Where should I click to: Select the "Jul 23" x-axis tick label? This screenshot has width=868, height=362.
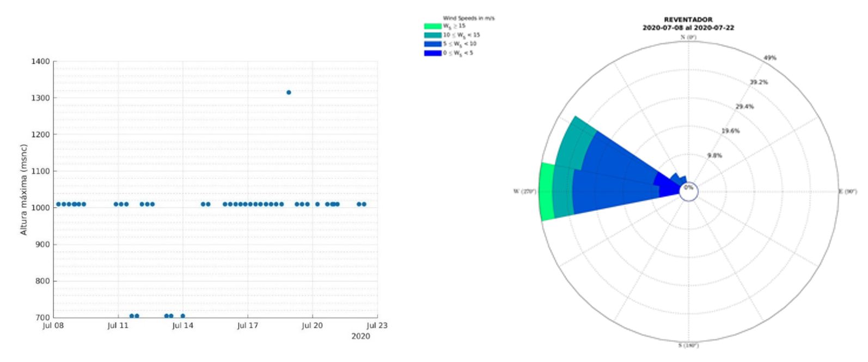point(377,326)
